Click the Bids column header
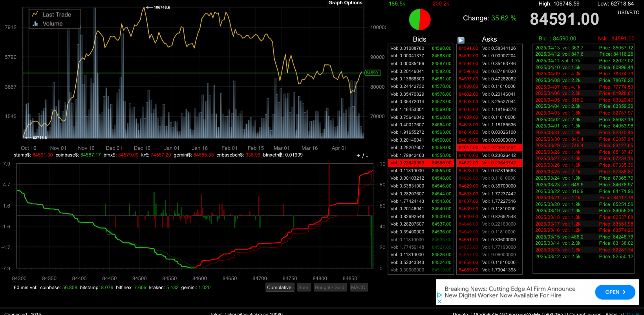644x315 pixels. click(419, 39)
